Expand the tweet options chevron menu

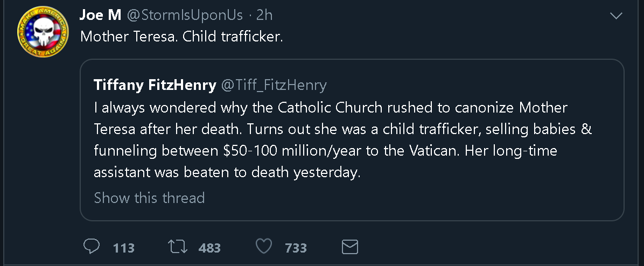[x=615, y=16]
